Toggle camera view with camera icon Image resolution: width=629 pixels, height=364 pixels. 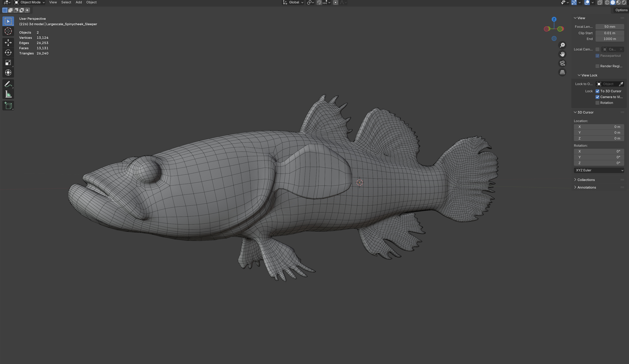coord(562,63)
